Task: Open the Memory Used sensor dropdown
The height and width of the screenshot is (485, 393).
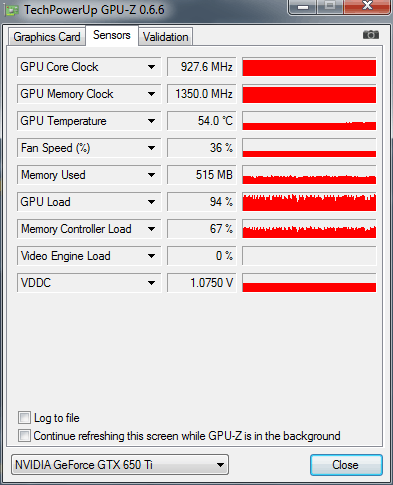Action: pos(152,175)
